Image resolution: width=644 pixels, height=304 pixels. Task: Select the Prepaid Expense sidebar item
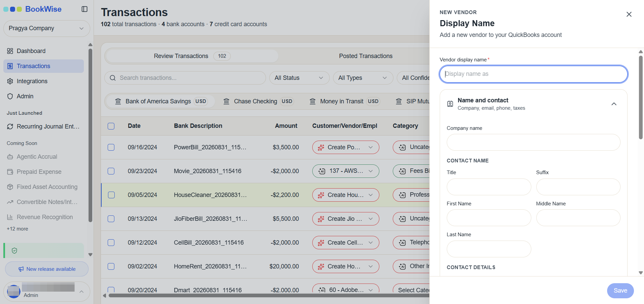tap(44, 172)
